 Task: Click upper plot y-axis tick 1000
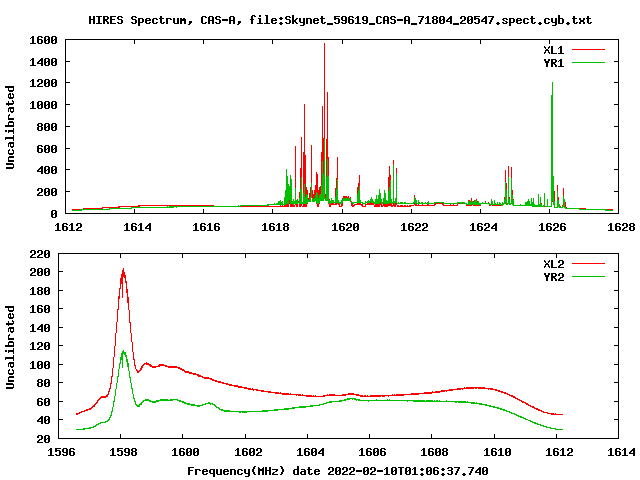(x=43, y=105)
